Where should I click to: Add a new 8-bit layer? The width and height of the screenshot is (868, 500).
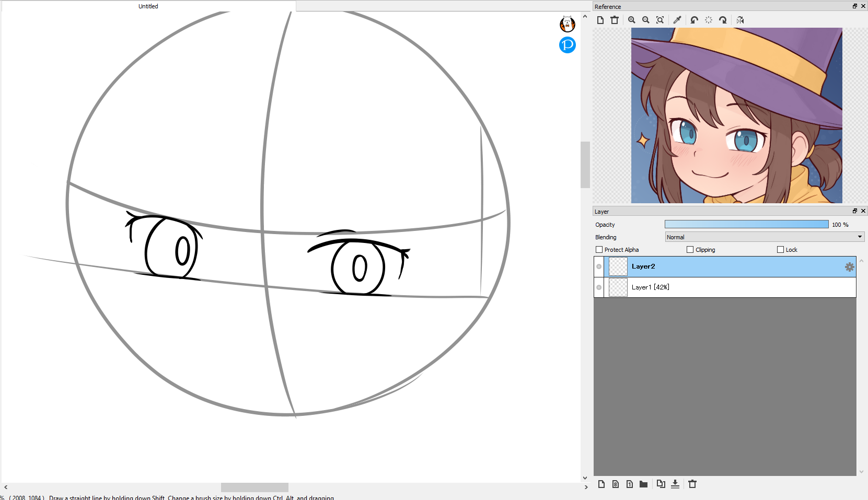click(x=616, y=484)
